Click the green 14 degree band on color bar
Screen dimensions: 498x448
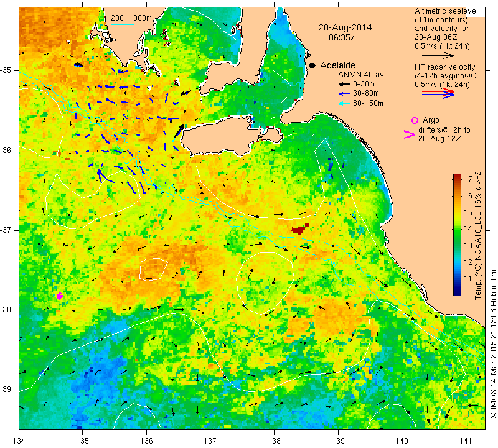click(x=457, y=228)
